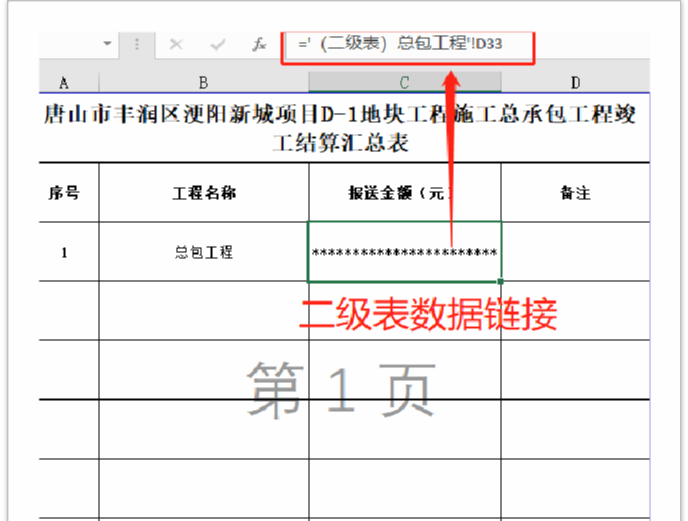Select column B header
Image resolution: width=688 pixels, height=521 pixels.
[x=204, y=83]
